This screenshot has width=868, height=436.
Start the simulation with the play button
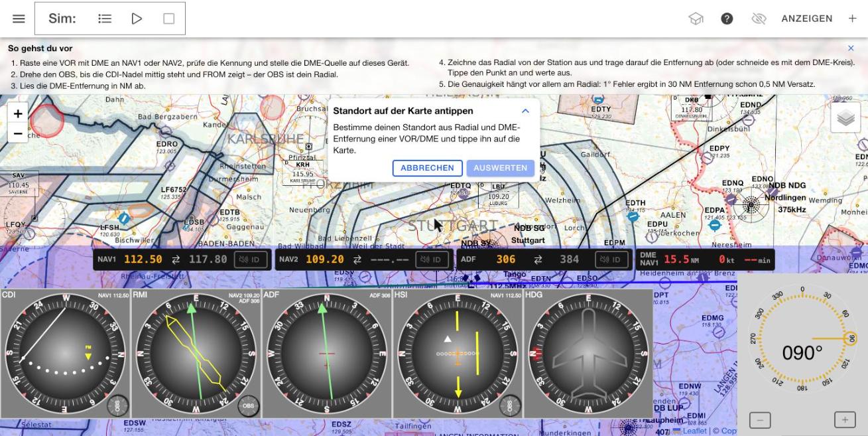(x=137, y=19)
